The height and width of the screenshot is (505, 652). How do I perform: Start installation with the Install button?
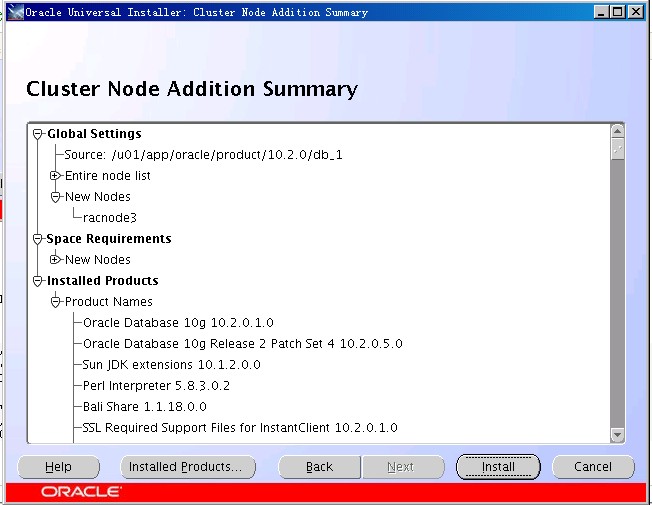(x=498, y=467)
